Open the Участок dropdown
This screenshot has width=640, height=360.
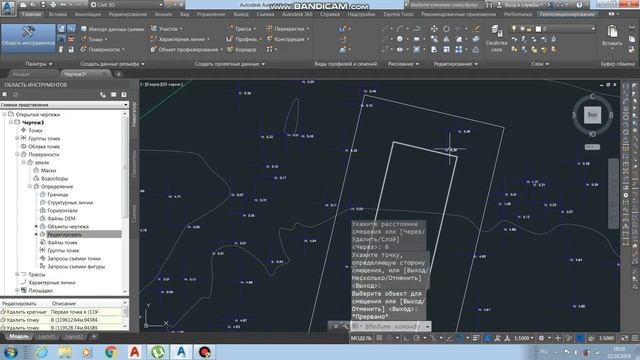pyautogui.click(x=166, y=29)
